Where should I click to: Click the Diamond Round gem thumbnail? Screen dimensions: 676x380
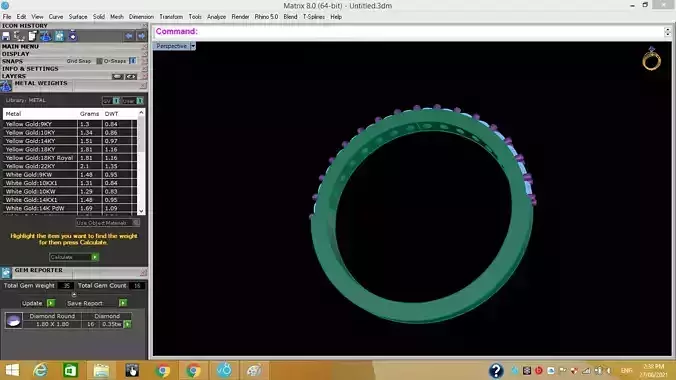(x=13, y=320)
